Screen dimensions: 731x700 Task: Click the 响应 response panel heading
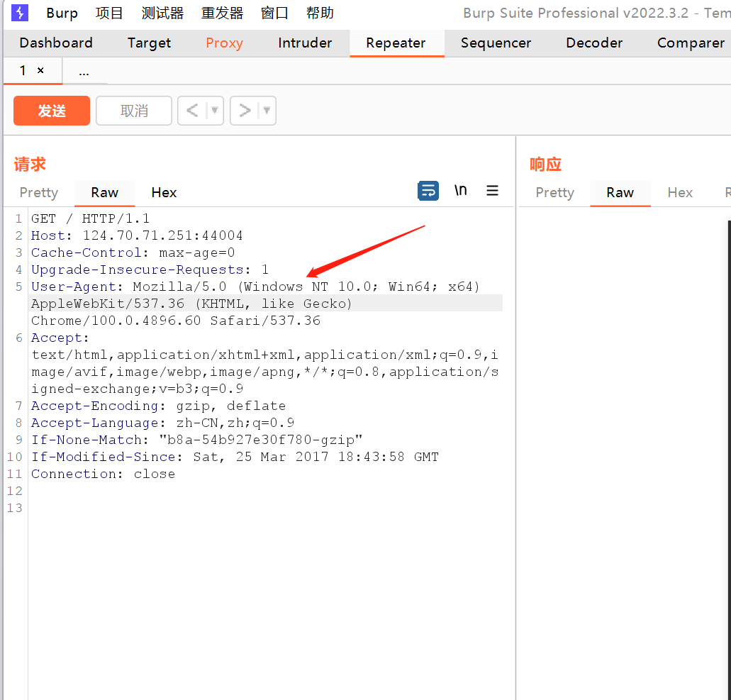click(x=545, y=164)
